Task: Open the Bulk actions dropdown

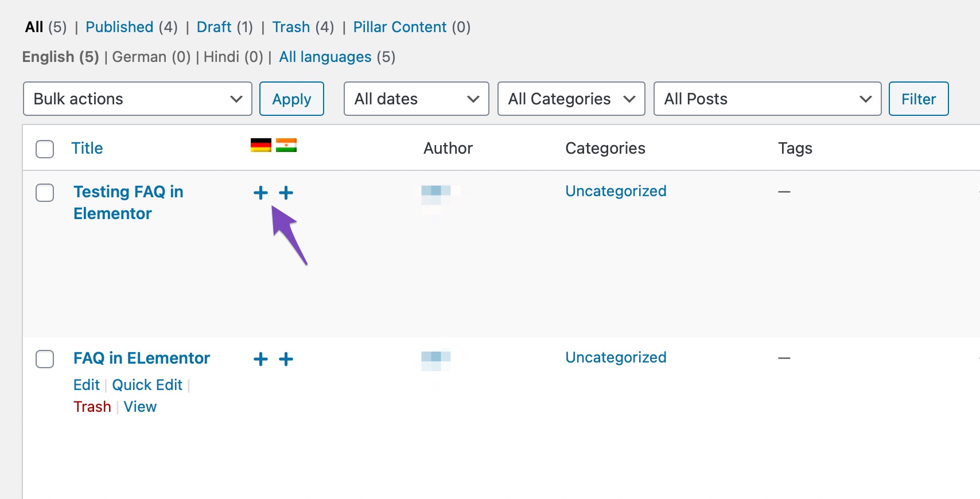Action: (138, 99)
